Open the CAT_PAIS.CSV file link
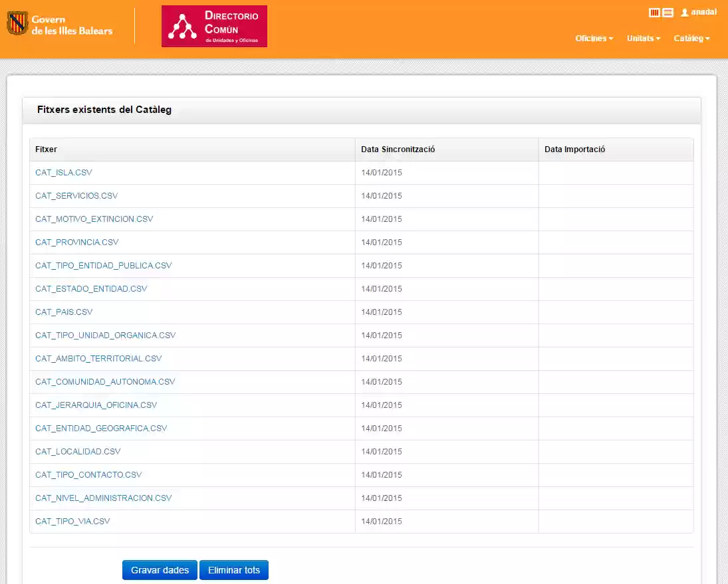The width and height of the screenshot is (728, 584). point(63,312)
